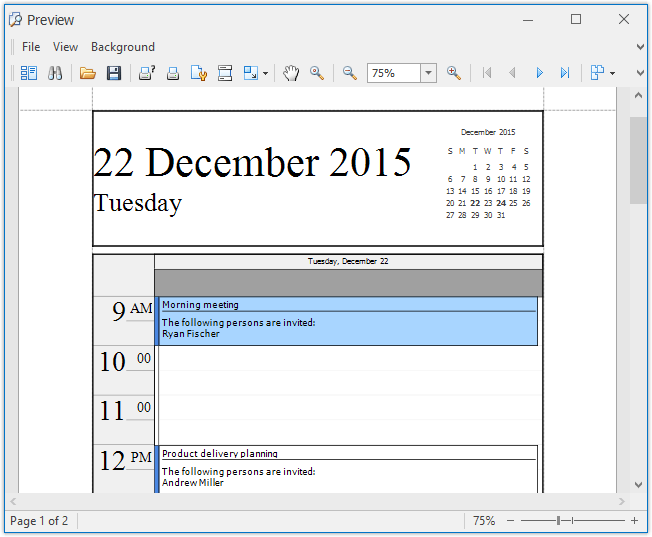Expand the zoom percentage dropdown arrow

pos(428,73)
